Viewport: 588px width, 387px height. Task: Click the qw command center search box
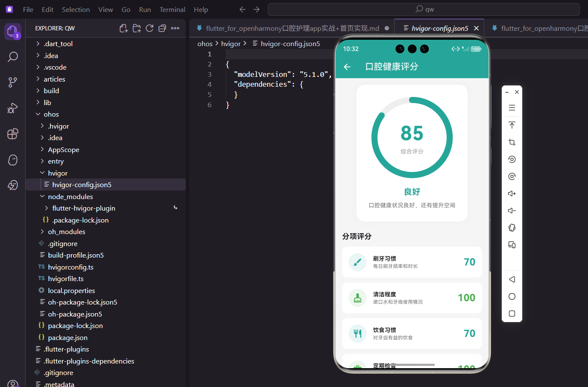tap(424, 9)
